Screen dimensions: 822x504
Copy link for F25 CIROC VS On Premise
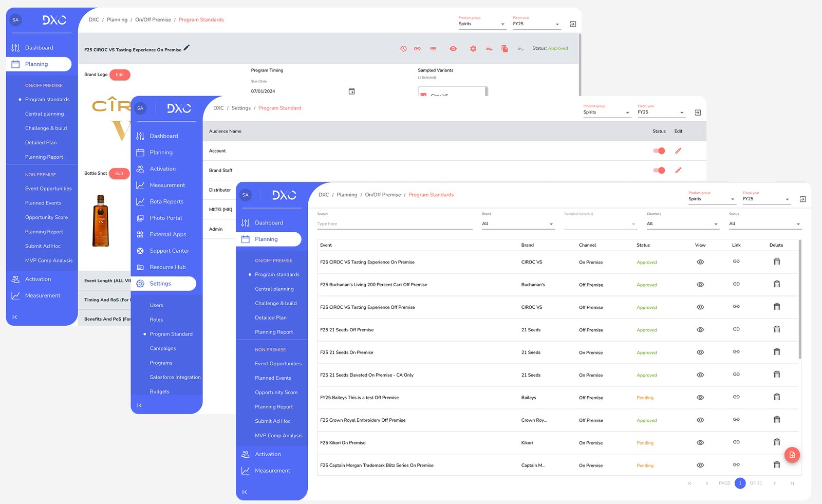pyautogui.click(x=736, y=262)
